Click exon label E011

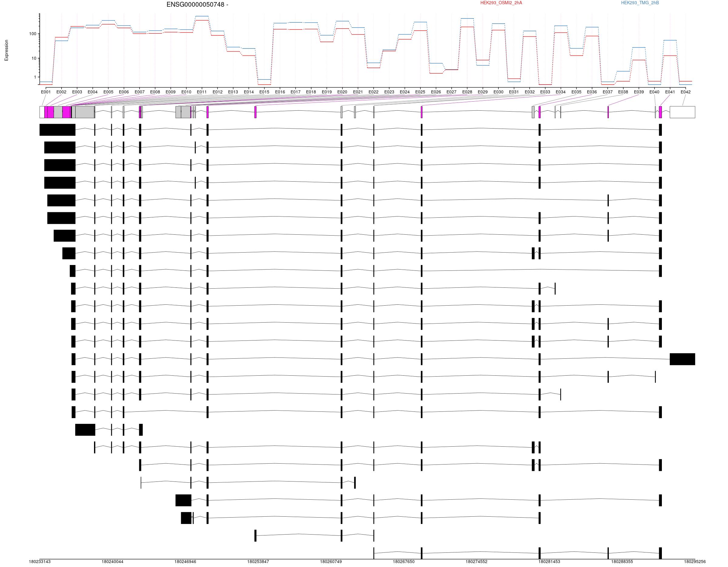pyautogui.click(x=202, y=92)
